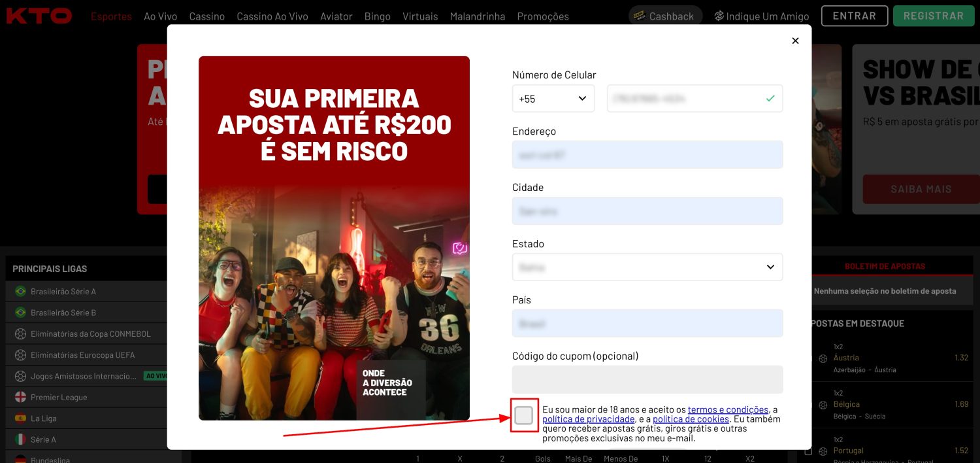Switch to the Boletim de Apostas tab
Viewport: 980px width, 463px height.
885,267
